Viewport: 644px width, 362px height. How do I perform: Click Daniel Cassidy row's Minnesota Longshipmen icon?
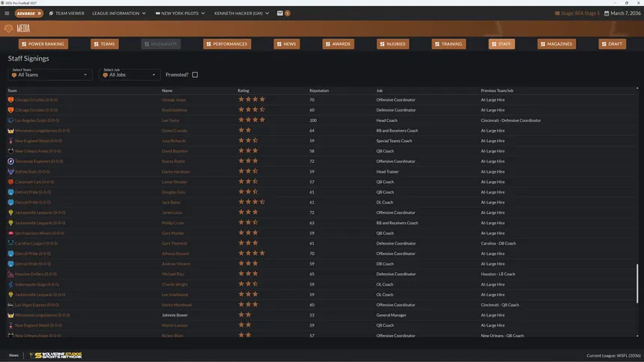click(x=10, y=131)
